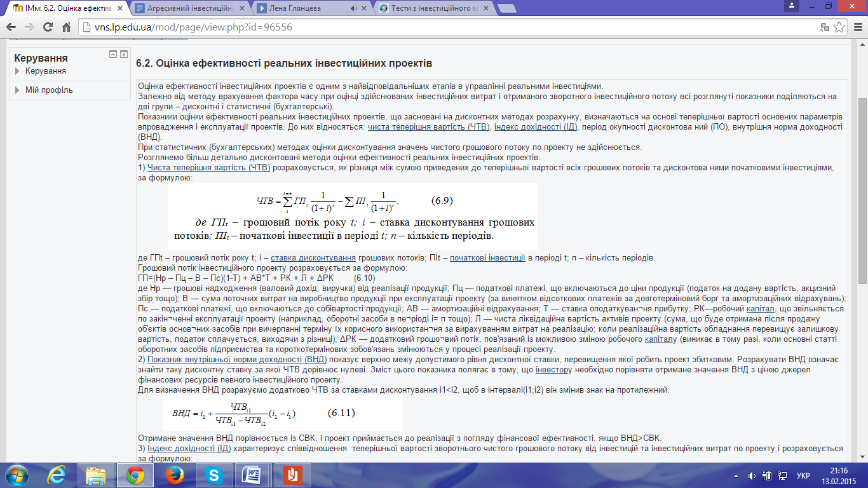The height and width of the screenshot is (488, 868).
Task: Click the ВНД formula image (6.11)
Action: (283, 413)
